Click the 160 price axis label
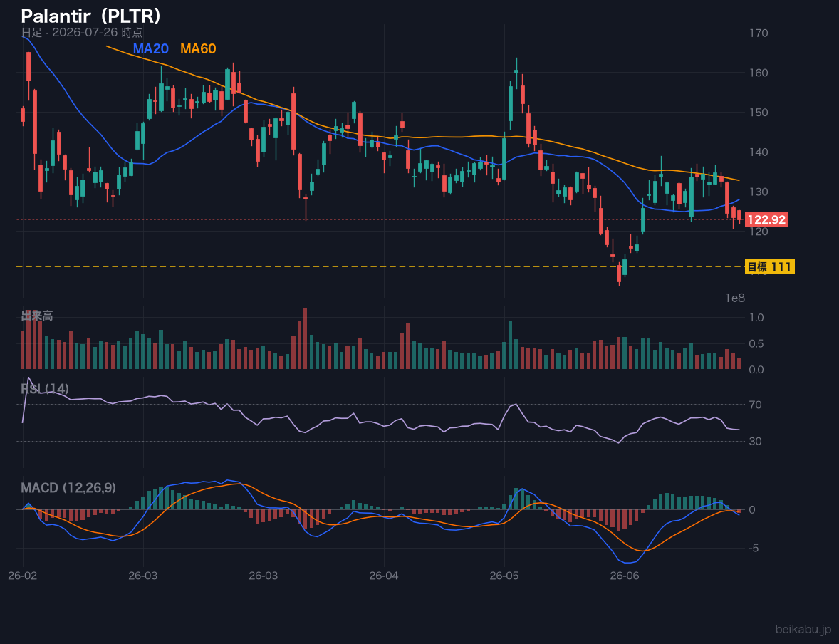 [x=759, y=73]
